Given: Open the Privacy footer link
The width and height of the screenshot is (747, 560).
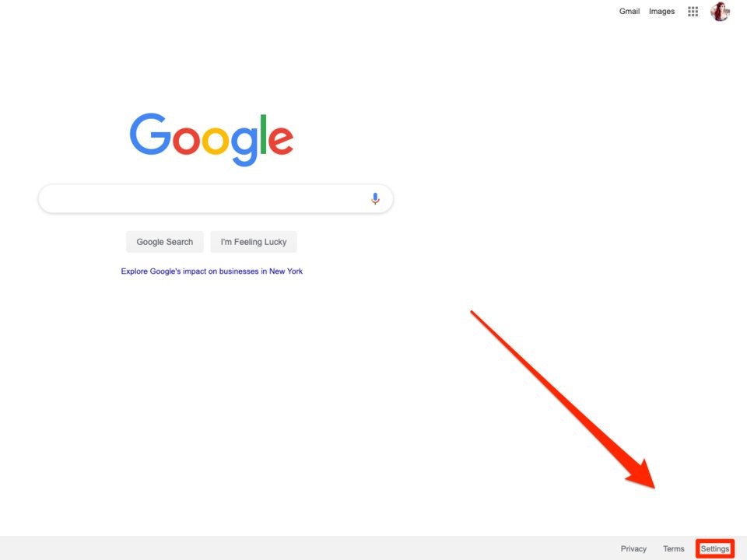Looking at the screenshot, I should 633,548.
